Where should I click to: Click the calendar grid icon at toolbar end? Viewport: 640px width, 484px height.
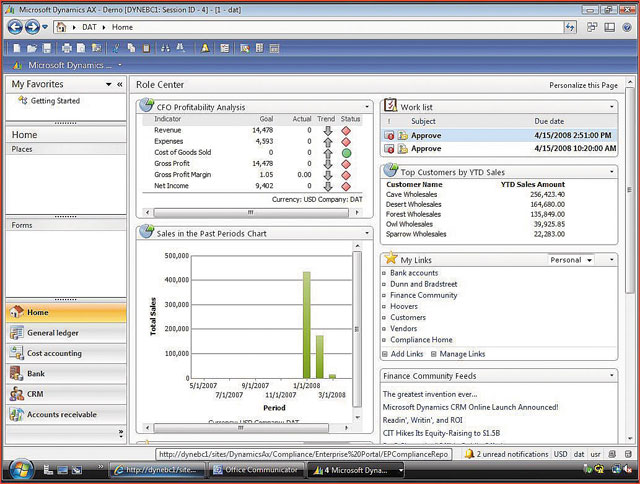point(274,48)
